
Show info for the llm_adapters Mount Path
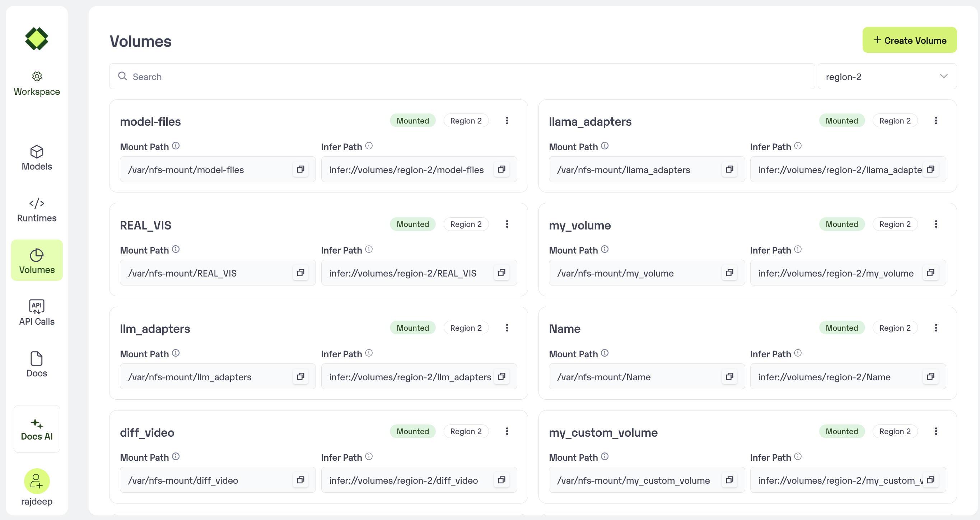(x=176, y=353)
